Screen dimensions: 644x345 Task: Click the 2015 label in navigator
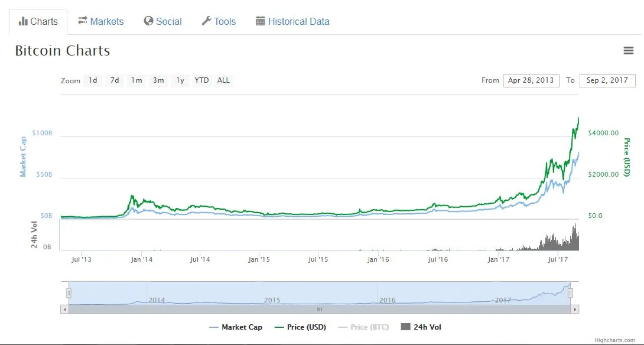[x=272, y=300]
